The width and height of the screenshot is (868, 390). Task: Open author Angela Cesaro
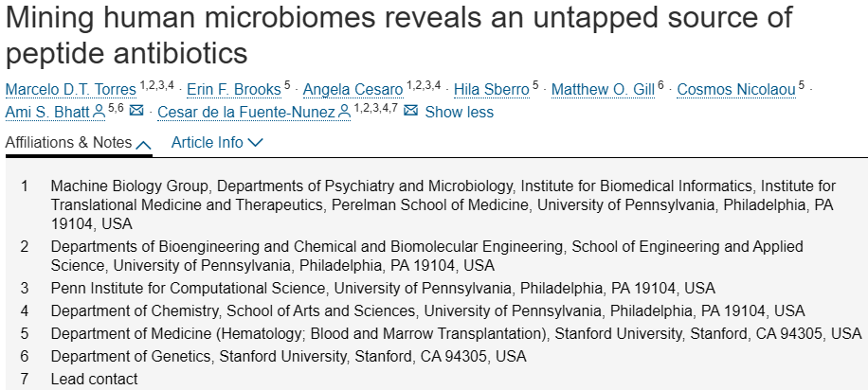coord(353,89)
